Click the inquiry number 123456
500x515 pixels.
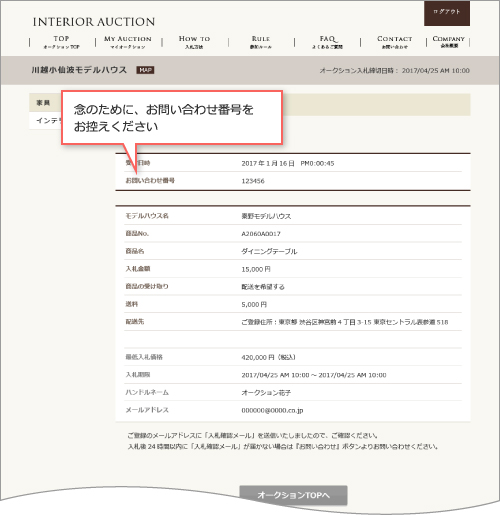pyautogui.click(x=253, y=181)
